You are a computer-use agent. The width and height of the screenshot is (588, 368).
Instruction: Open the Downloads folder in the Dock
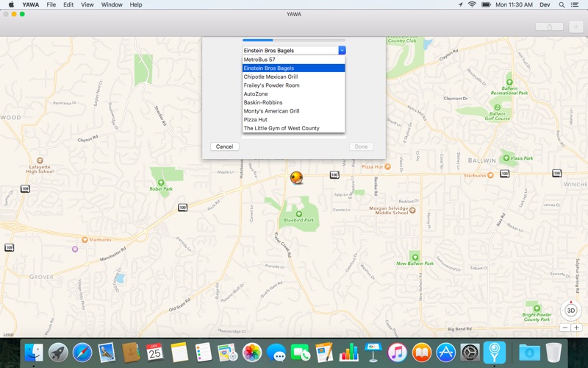[x=529, y=353]
